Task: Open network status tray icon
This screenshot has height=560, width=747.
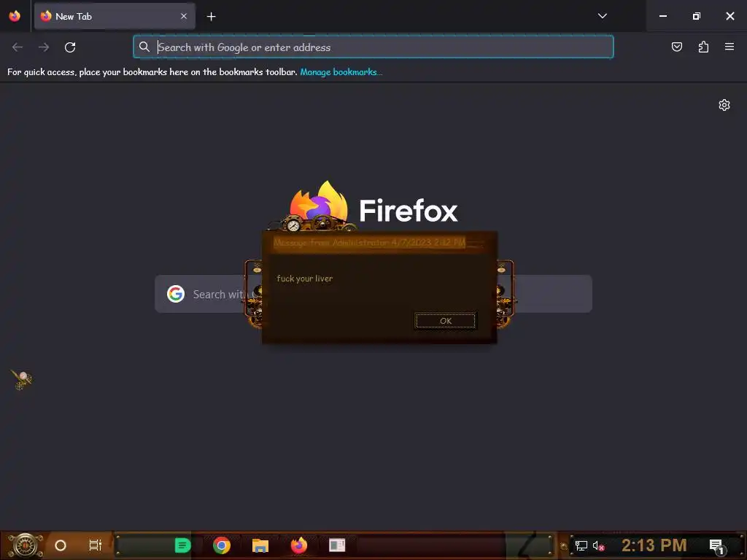Action: click(x=581, y=545)
